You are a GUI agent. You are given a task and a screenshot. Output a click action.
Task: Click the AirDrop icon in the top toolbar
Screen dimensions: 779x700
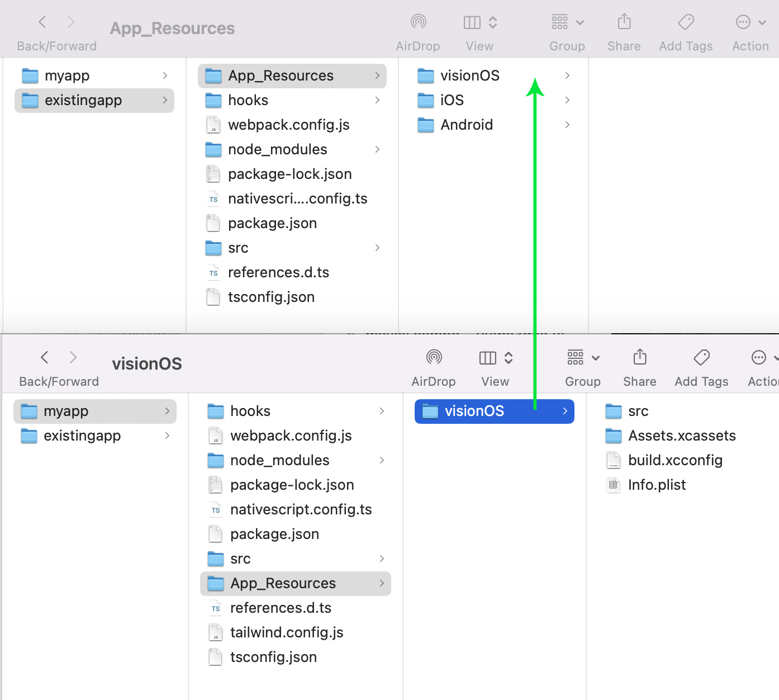(x=418, y=22)
